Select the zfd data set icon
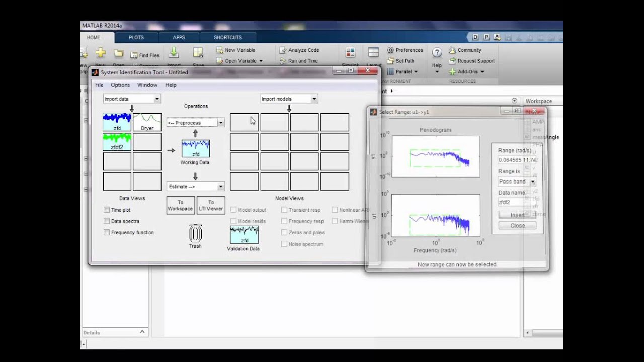Screen dimensions: 644x362 pos(117,122)
